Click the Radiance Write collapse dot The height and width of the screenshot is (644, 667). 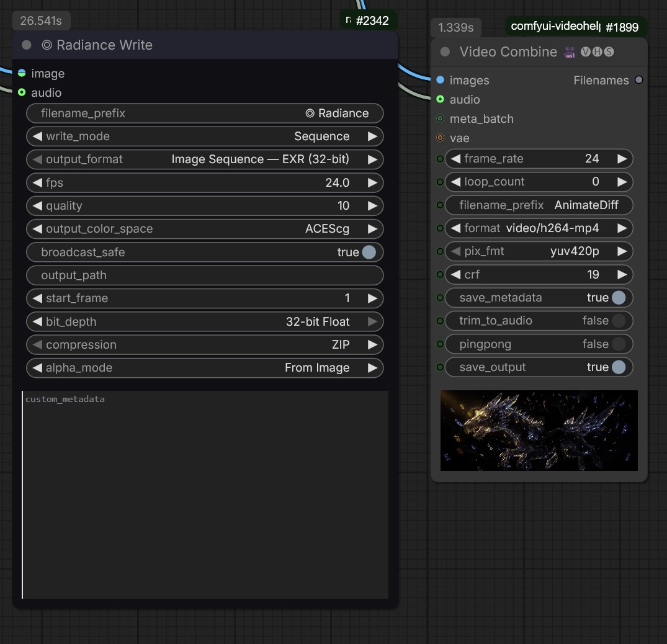click(x=27, y=45)
